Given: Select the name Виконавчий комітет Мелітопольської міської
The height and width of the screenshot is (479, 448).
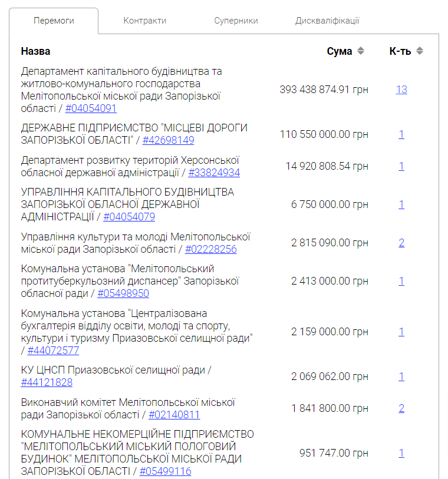Looking at the screenshot, I should tap(128, 402).
